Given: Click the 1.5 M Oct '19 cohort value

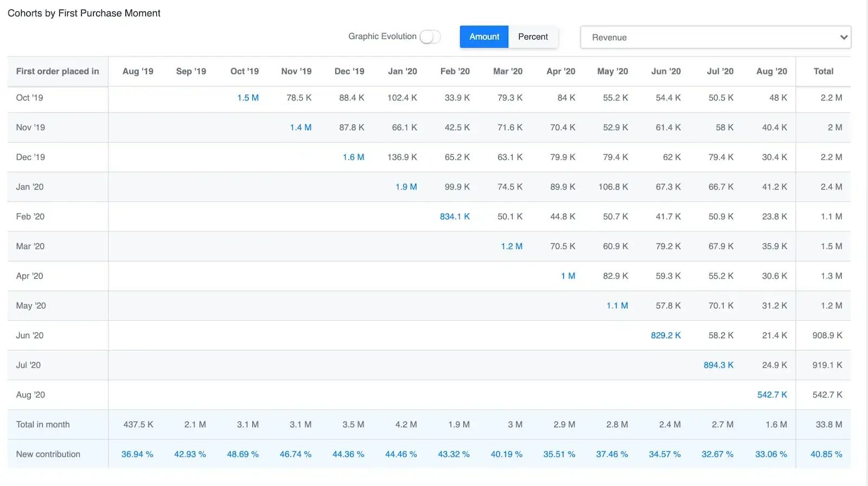Looking at the screenshot, I should click(x=248, y=98).
